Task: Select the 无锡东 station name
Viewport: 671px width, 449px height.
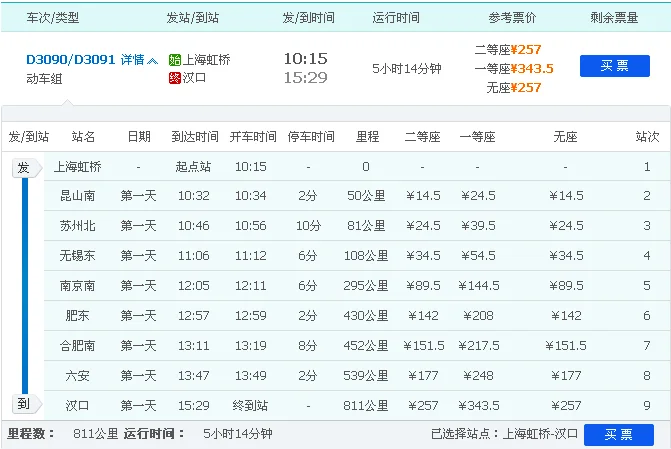Action: (x=77, y=256)
